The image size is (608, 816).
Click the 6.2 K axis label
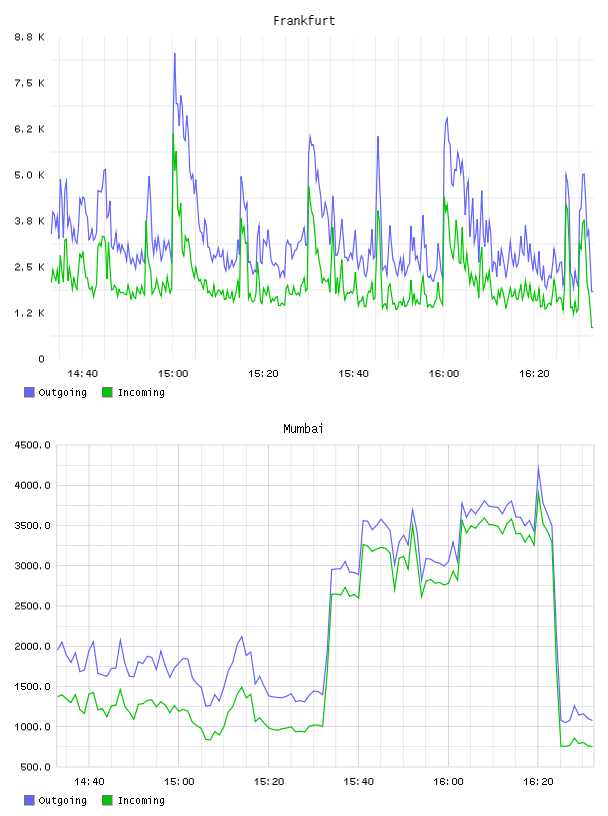pos(29,129)
